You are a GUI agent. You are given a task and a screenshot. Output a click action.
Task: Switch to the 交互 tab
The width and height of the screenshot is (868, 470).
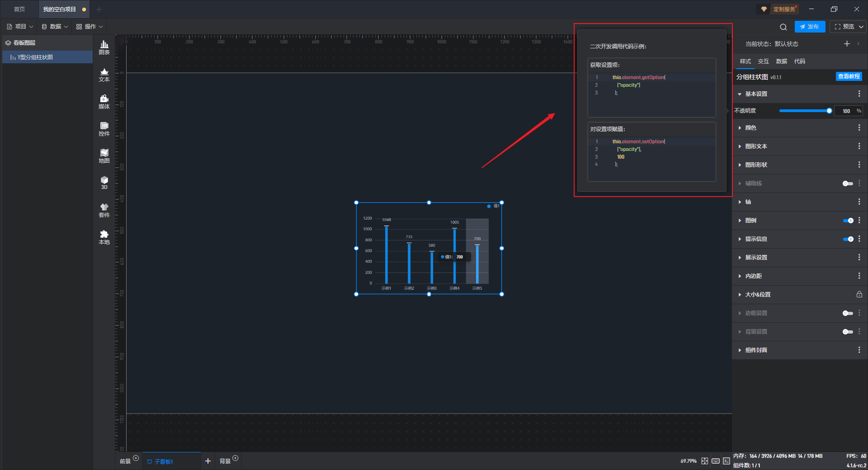tap(763, 61)
